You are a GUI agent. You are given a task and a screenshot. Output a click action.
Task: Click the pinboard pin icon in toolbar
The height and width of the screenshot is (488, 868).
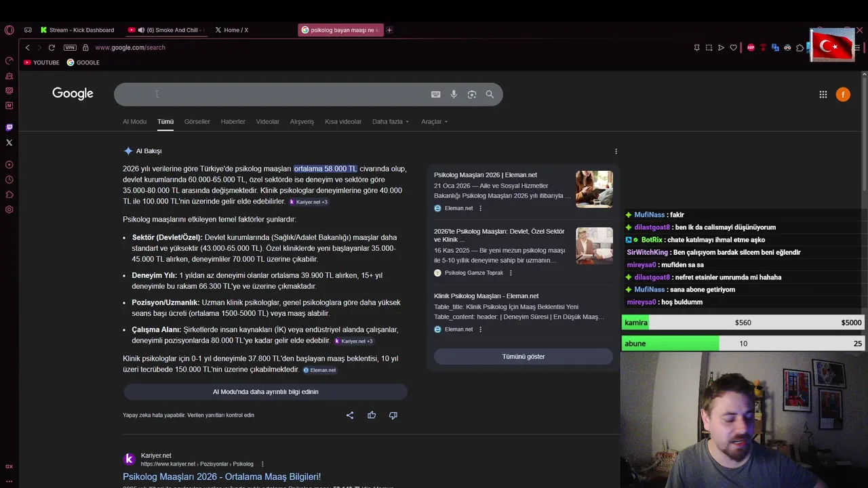[696, 47]
